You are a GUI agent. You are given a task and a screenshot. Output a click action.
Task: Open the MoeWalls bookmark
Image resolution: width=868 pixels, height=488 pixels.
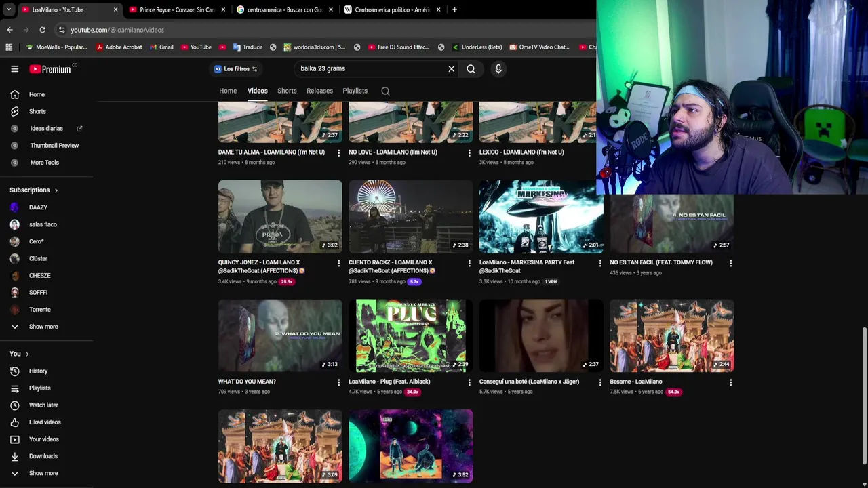[x=56, y=47]
